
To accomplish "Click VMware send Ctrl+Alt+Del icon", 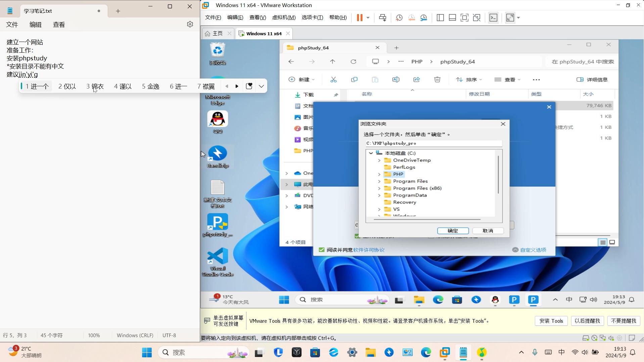I will [382, 17].
